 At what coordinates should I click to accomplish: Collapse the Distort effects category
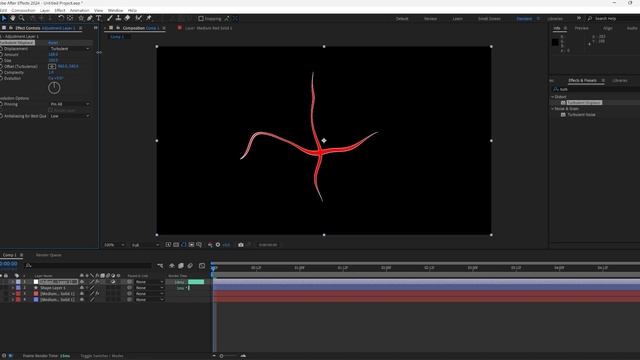(553, 97)
